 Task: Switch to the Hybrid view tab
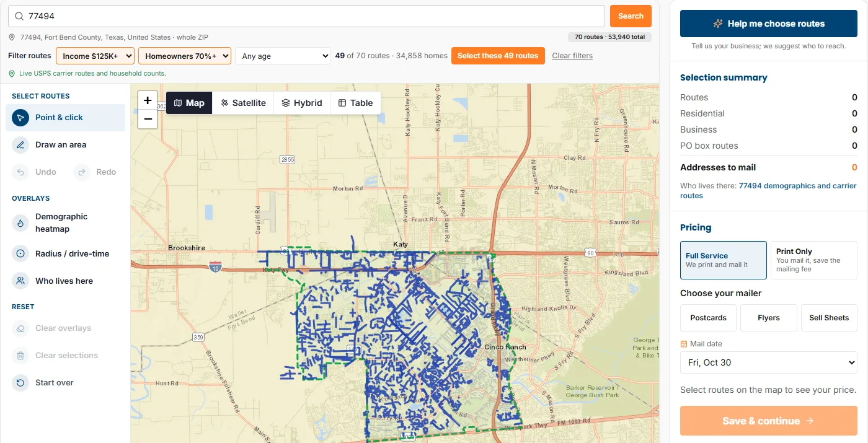(302, 103)
